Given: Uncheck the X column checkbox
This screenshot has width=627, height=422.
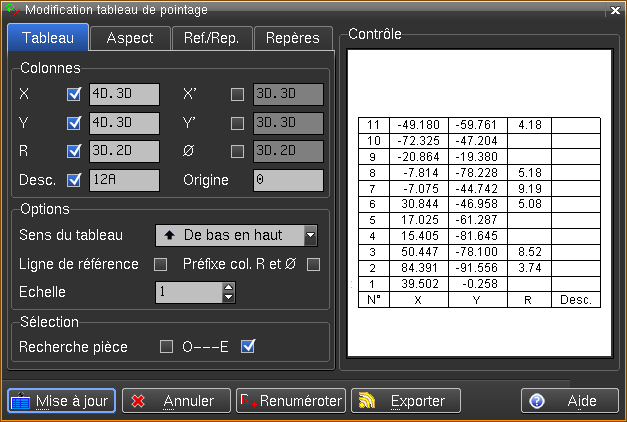Looking at the screenshot, I should click(73, 95).
